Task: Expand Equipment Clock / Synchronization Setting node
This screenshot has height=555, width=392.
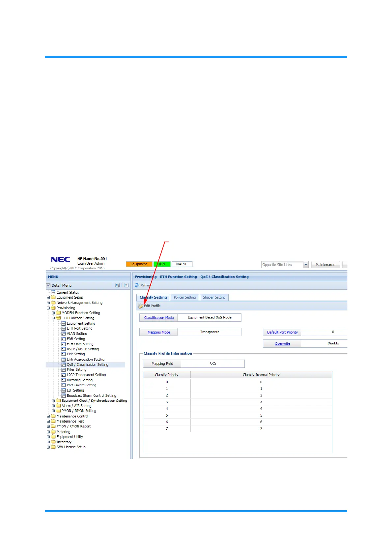Action: tap(53, 401)
